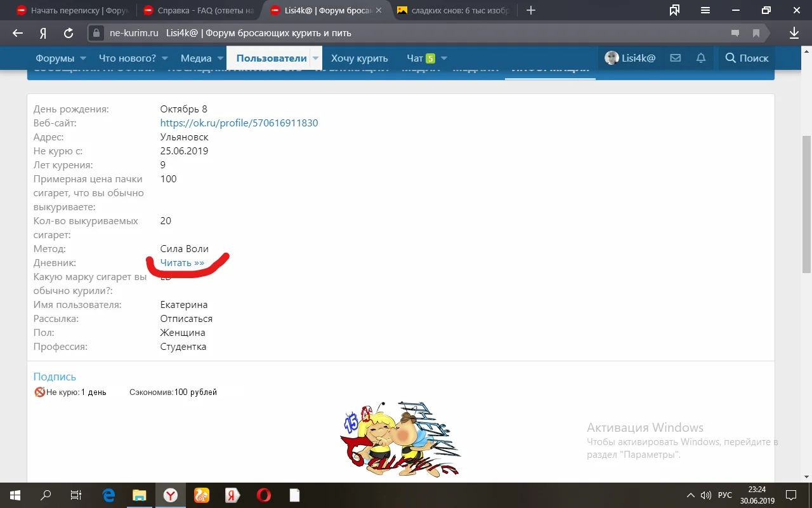This screenshot has height=508, width=812.
Task: Open Windows Task View
Action: click(76, 495)
